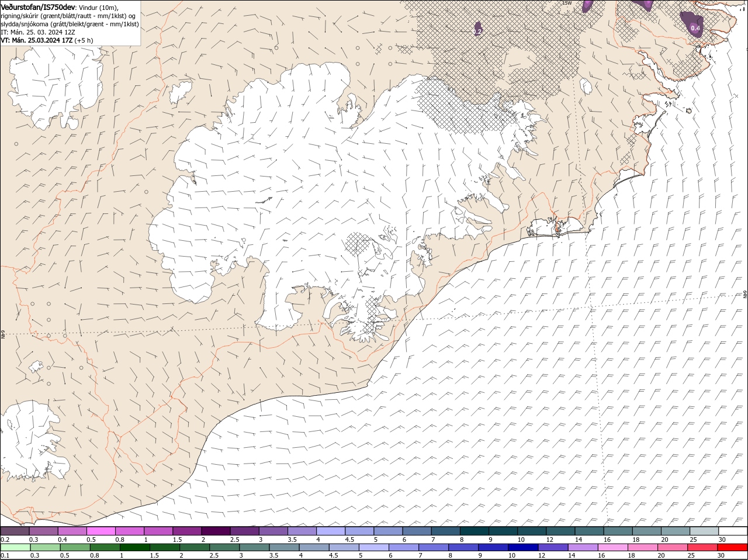Click the '0.2' value label on upper scale
The width and height of the screenshot is (748, 560).
pyautogui.click(x=5, y=539)
